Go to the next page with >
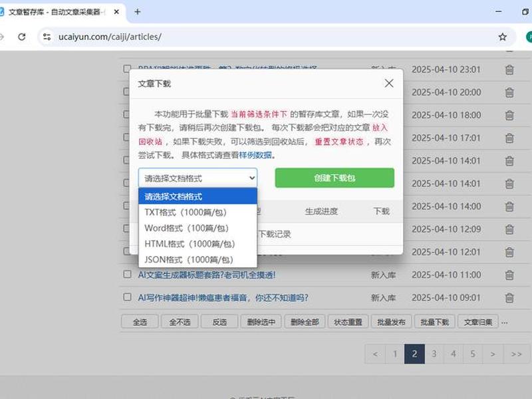Image resolution: width=532 pixels, height=399 pixels. 493,354
